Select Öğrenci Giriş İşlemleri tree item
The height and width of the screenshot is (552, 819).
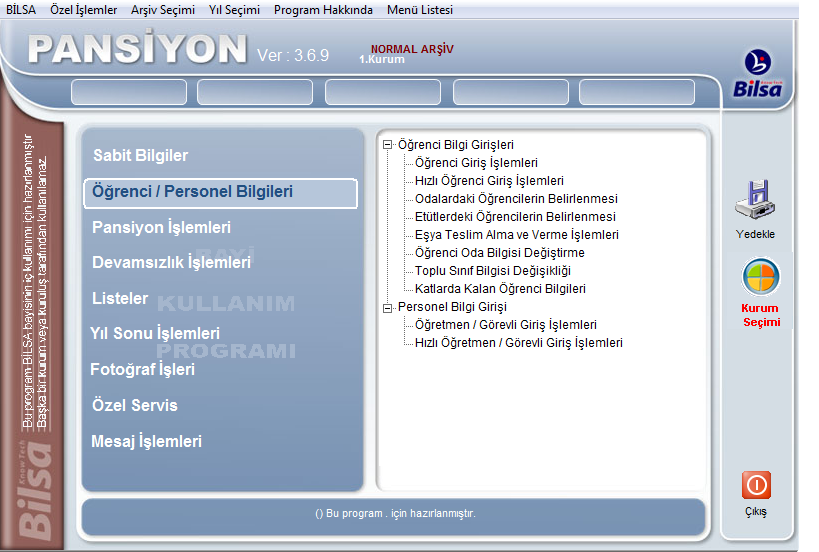pyautogui.click(x=476, y=163)
